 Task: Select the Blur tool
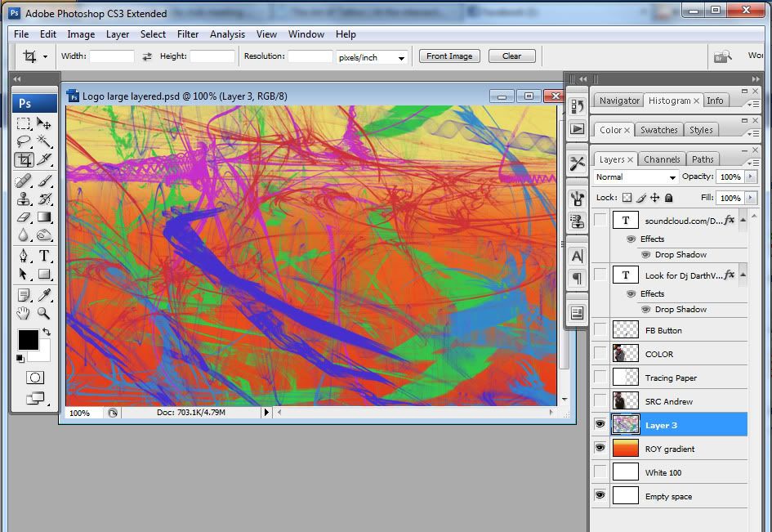[24, 235]
